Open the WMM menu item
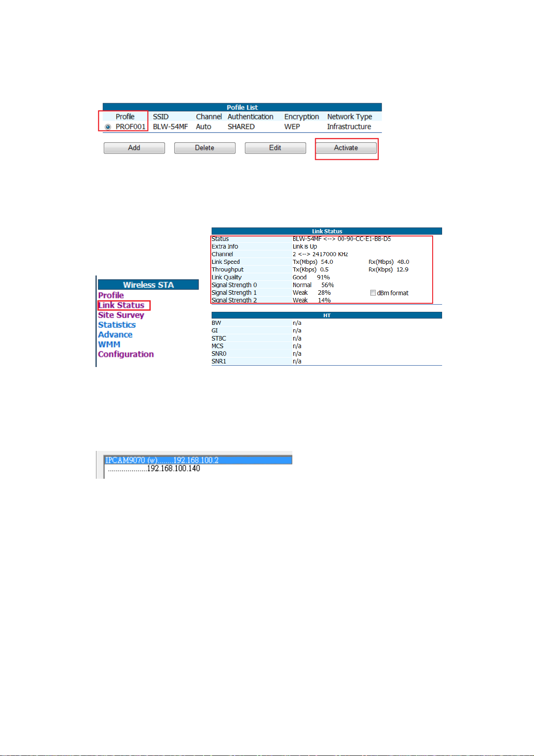534x756 pixels. point(109,345)
